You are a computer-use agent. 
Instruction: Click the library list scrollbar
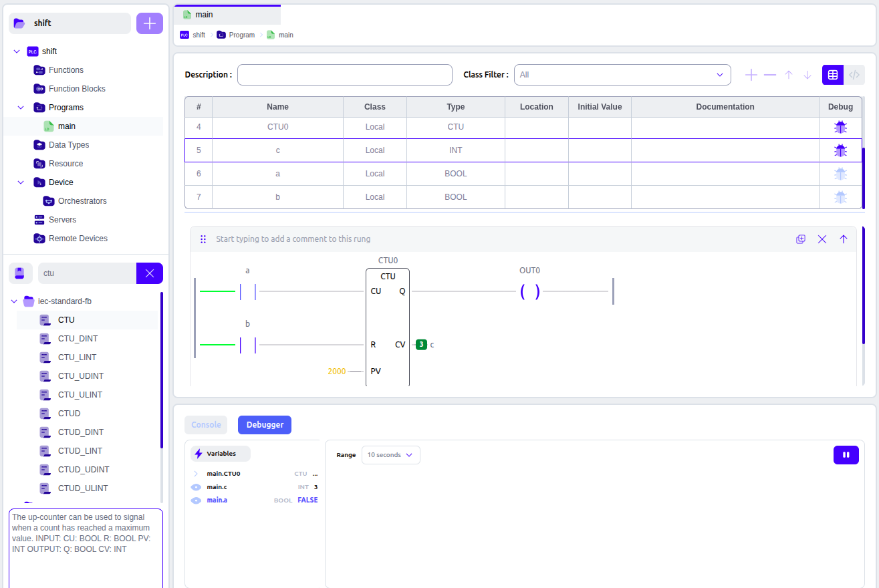coord(161,370)
